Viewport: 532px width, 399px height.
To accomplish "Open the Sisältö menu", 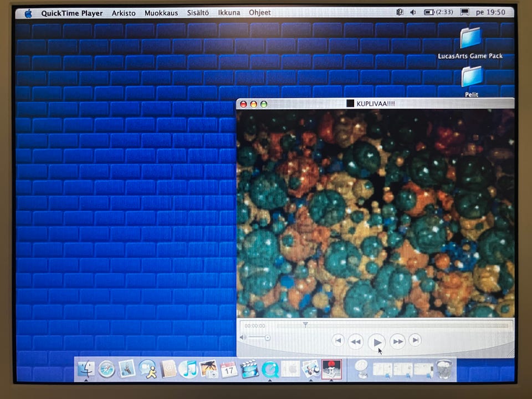I will (198, 13).
